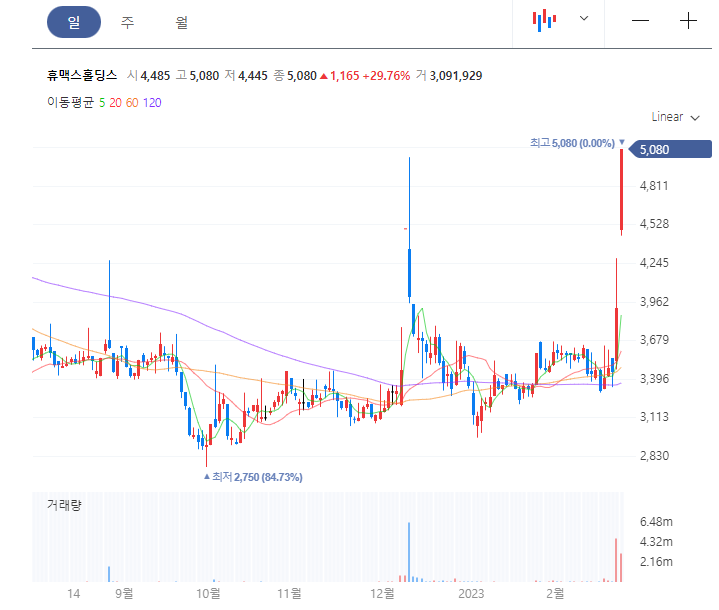Click the 14 date axis label

pyautogui.click(x=73, y=593)
